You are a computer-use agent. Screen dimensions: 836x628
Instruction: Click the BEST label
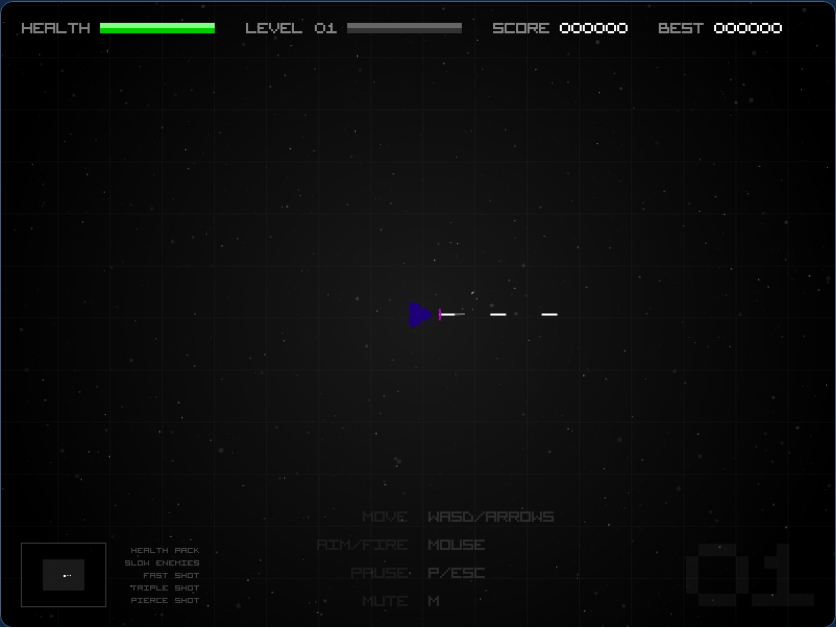tap(681, 28)
